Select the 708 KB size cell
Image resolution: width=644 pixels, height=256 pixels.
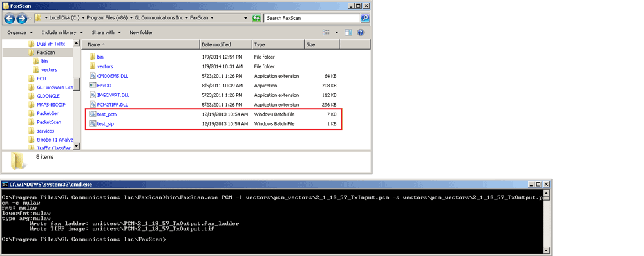pos(329,86)
